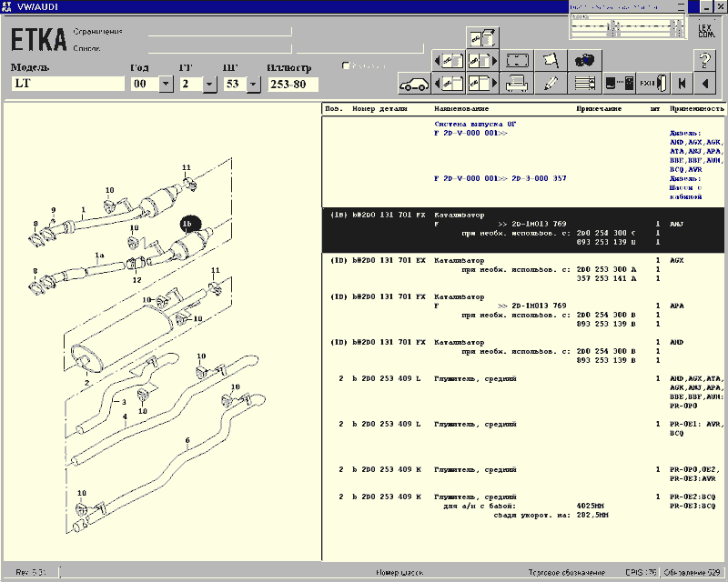This screenshot has height=582, width=728.
Task: Select 2D0 253 409 K row with 4025MM
Action: [523, 506]
